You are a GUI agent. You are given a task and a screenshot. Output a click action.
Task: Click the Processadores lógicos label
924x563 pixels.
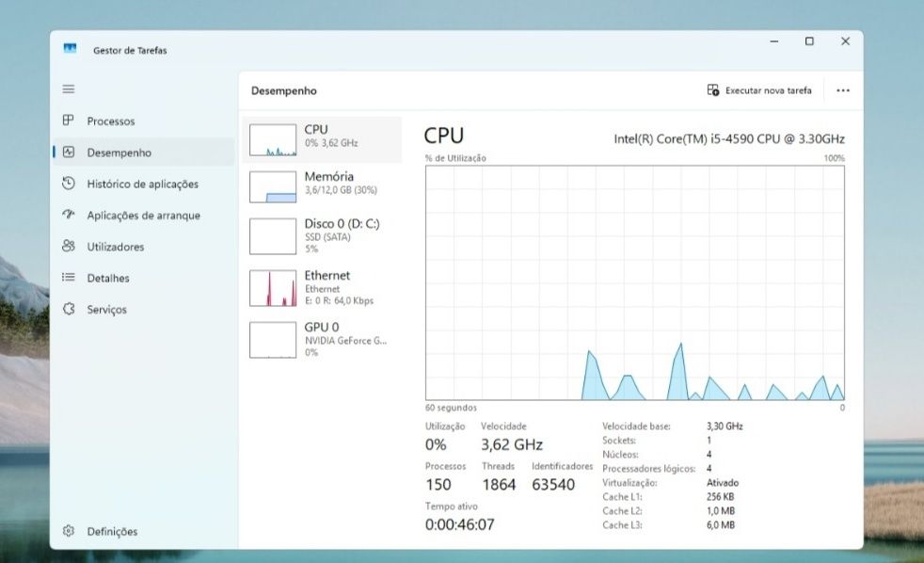coord(649,469)
